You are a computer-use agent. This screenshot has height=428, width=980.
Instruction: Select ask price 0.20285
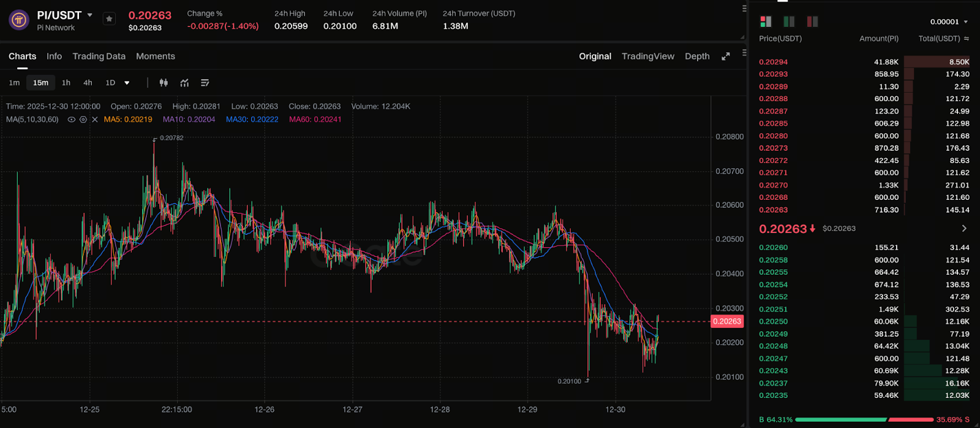(x=774, y=123)
